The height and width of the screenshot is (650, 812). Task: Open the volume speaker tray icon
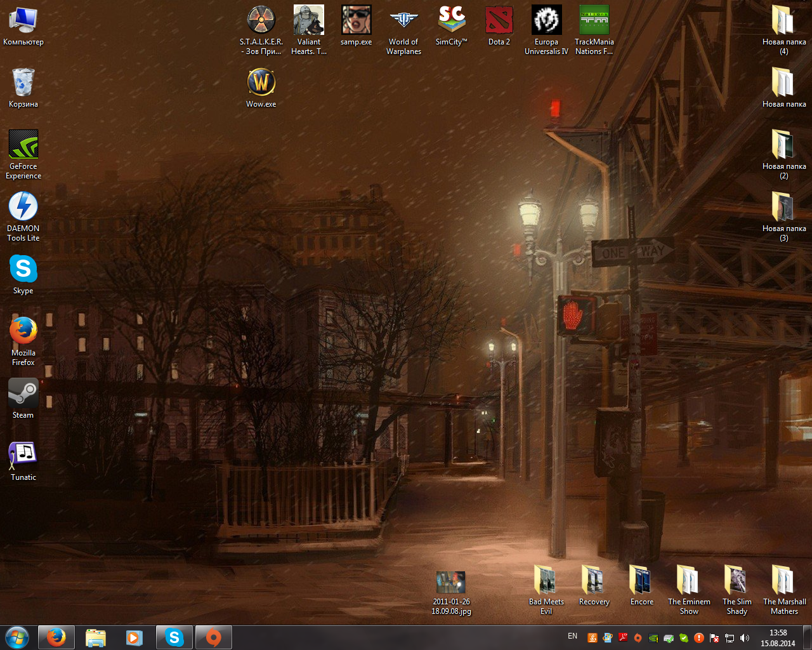pos(745,638)
